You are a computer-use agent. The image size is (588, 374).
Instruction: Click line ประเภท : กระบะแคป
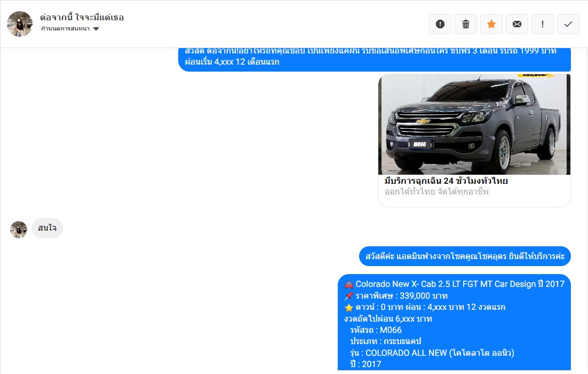(x=385, y=341)
